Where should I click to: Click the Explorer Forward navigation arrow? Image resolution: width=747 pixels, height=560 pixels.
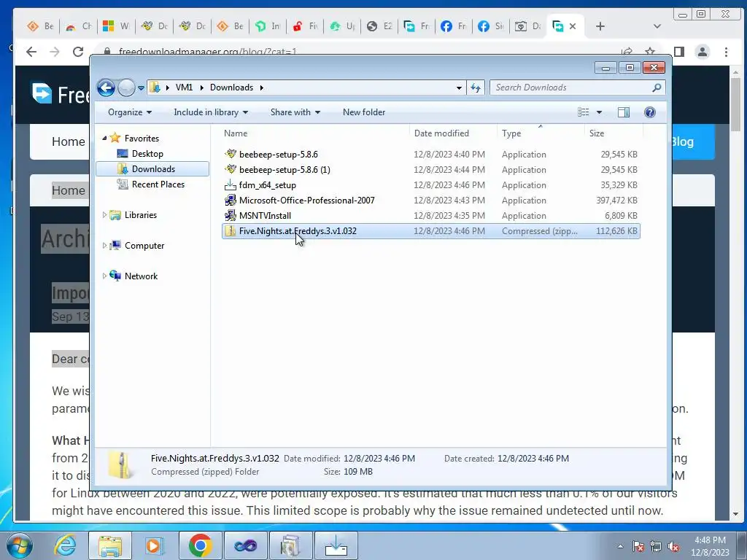(x=126, y=87)
